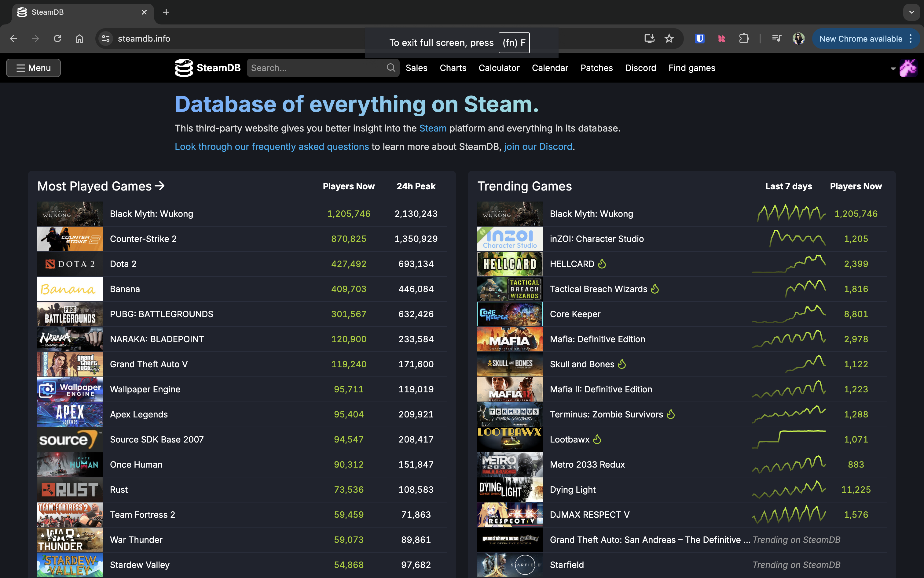Open Dota 2 game row
This screenshot has height=578, width=924.
click(242, 264)
